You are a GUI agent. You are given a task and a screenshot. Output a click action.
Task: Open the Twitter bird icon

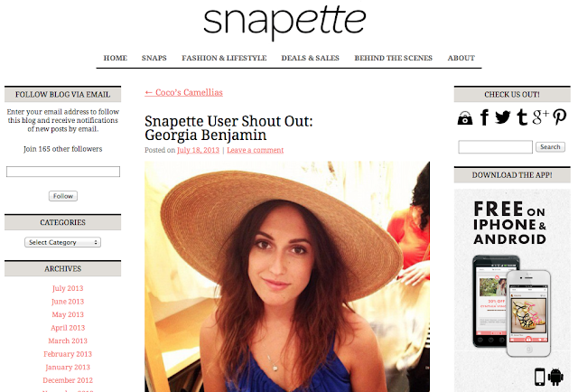tap(502, 117)
